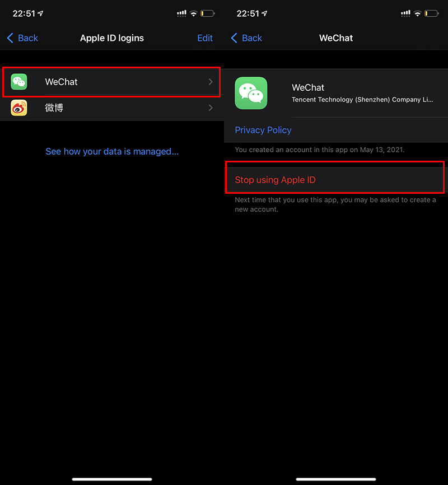Tap the WeChat icon in Apple ID logins list
This screenshot has height=485, width=448.
point(19,82)
